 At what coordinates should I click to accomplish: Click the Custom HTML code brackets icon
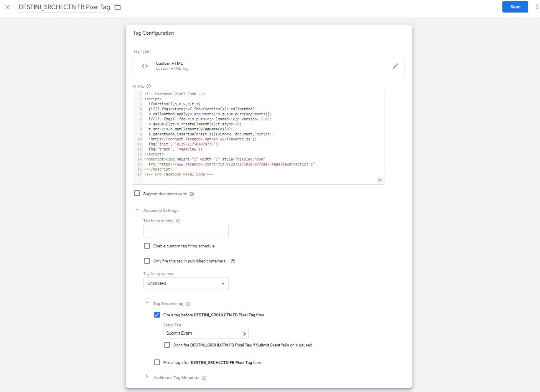(145, 66)
